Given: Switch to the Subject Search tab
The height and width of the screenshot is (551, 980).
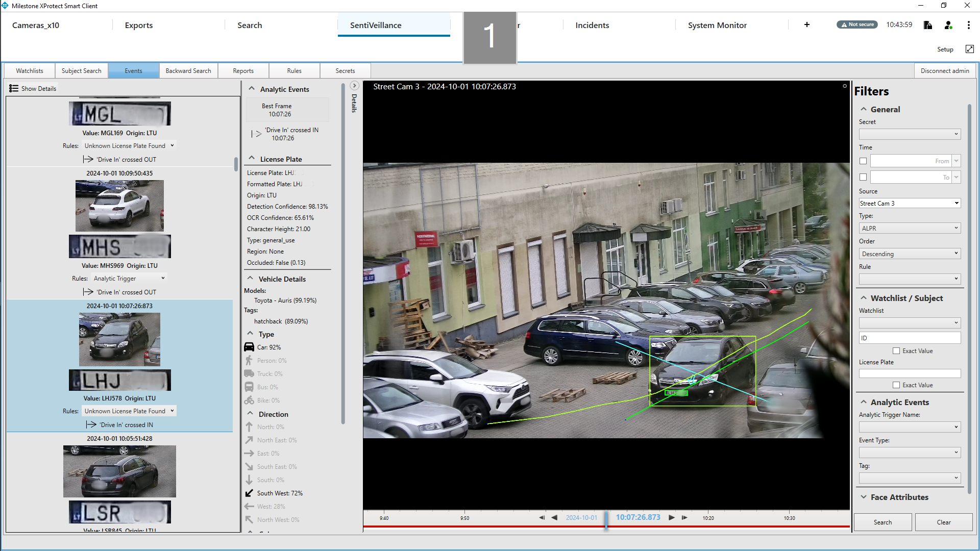Looking at the screenshot, I should (82, 71).
